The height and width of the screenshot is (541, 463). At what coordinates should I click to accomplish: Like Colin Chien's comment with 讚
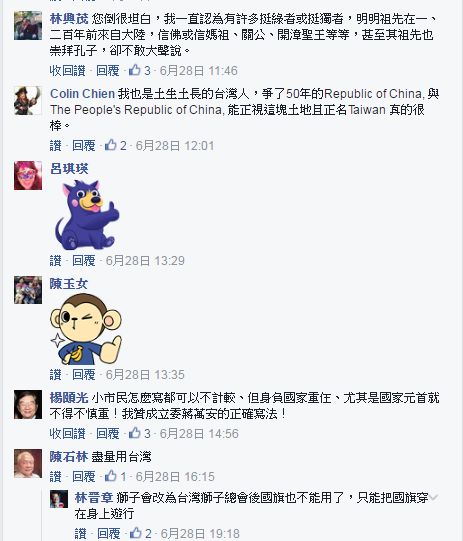point(56,146)
